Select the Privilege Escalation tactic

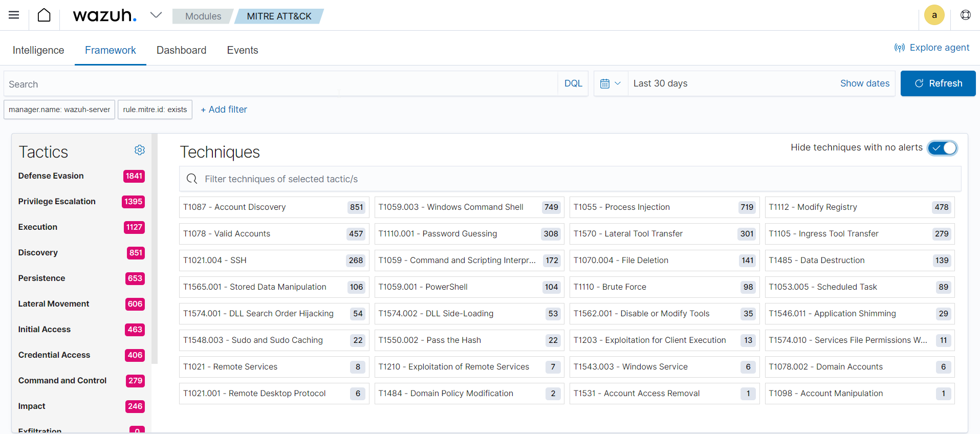(x=81, y=202)
